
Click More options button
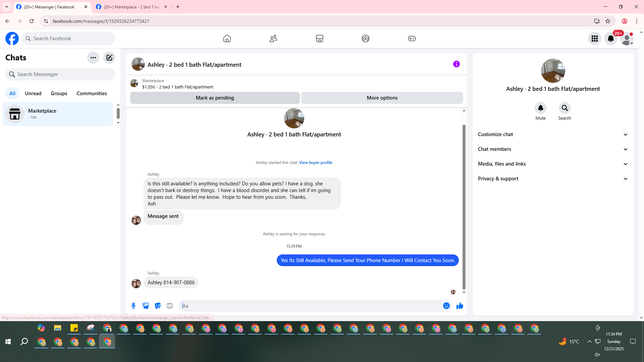(382, 98)
